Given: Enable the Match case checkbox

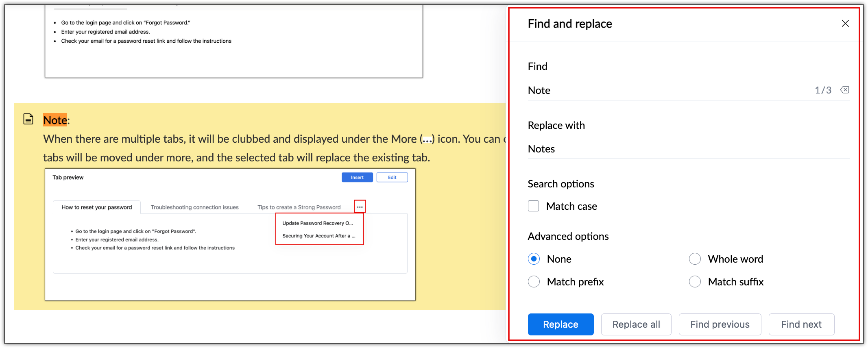Looking at the screenshot, I should 533,206.
